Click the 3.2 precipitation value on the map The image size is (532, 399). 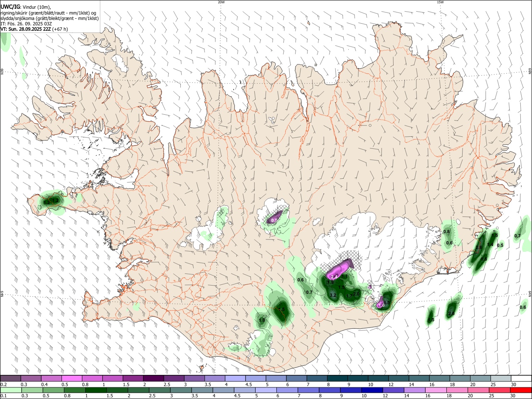332,295
